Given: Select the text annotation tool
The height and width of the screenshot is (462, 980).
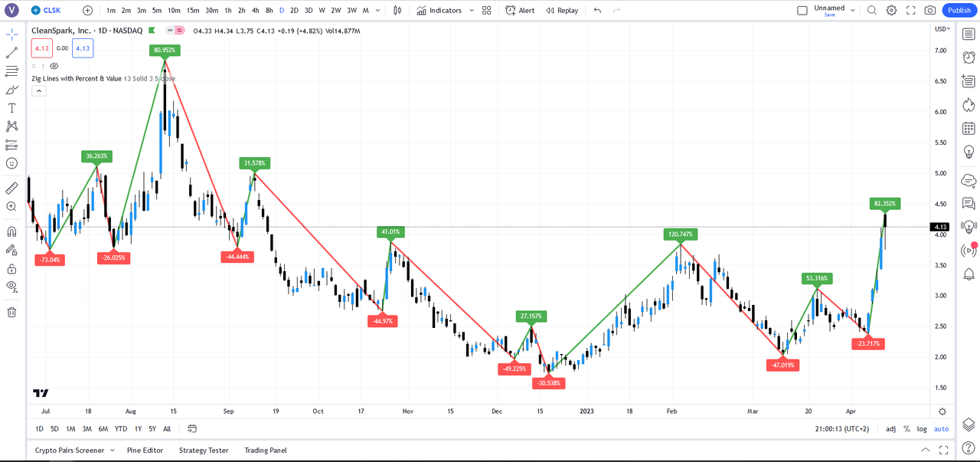Looking at the screenshot, I should tap(11, 108).
